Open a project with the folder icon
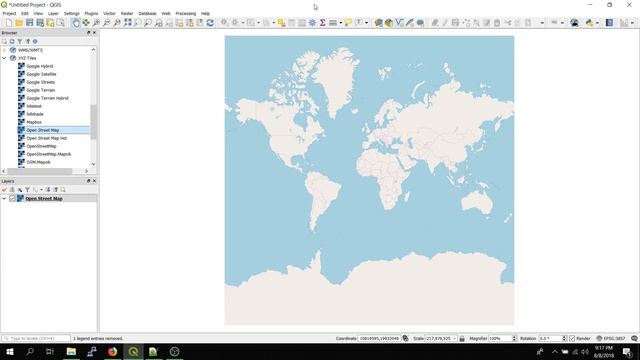 (x=19, y=23)
